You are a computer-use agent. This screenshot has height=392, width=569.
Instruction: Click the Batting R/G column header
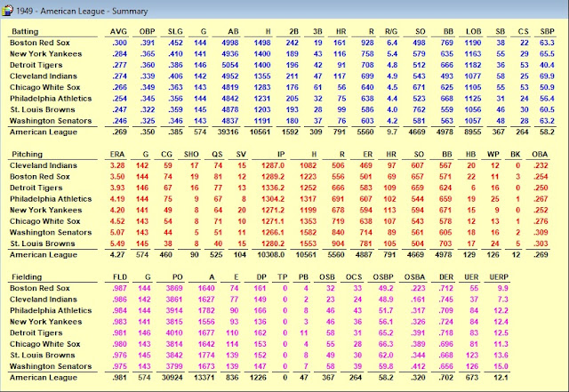pyautogui.click(x=391, y=32)
